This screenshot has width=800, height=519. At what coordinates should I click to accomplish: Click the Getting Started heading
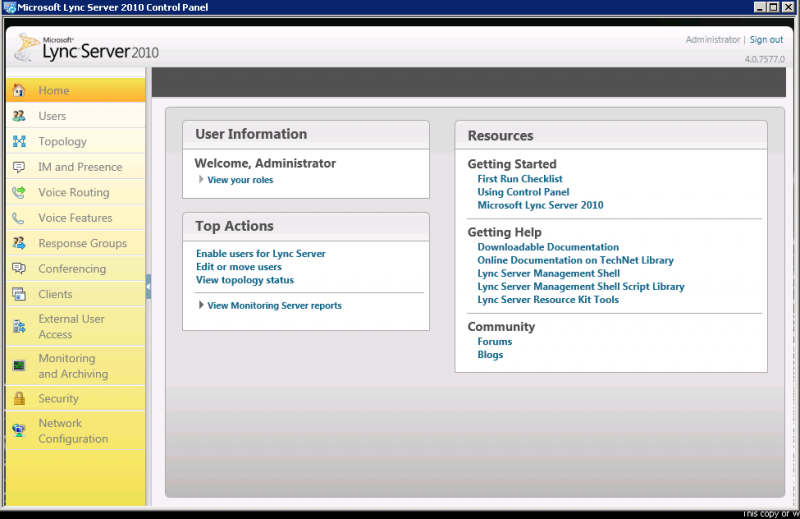point(512,164)
